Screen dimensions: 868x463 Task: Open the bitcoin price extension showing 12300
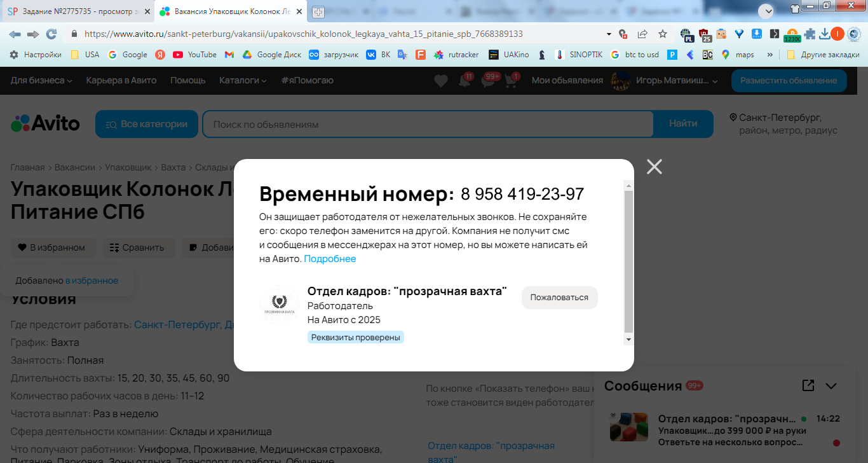click(792, 35)
